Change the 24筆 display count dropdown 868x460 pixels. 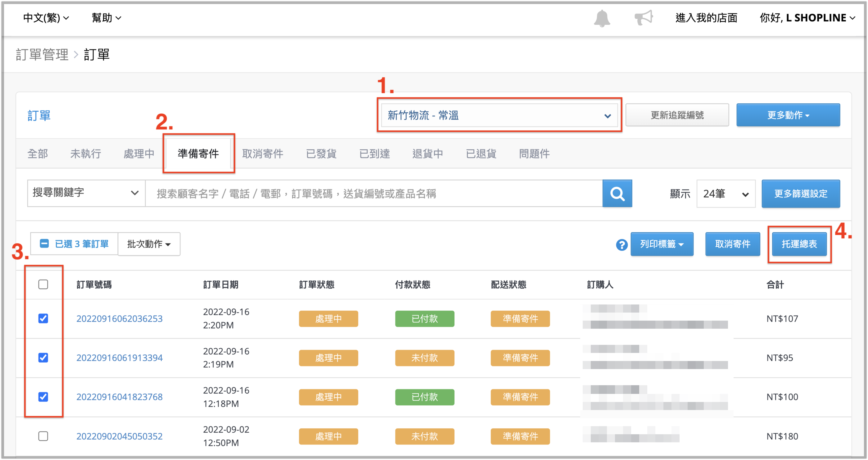(726, 194)
